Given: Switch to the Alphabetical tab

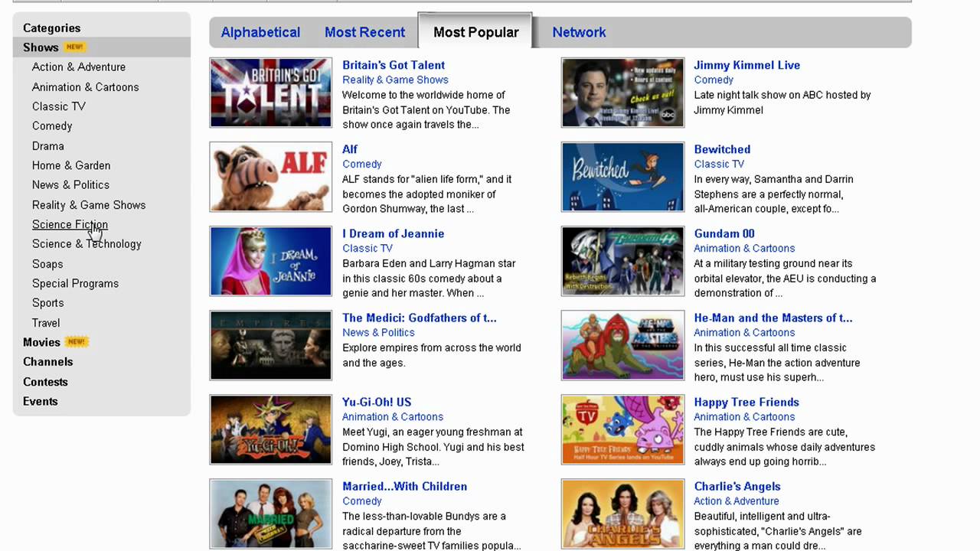Looking at the screenshot, I should [260, 32].
